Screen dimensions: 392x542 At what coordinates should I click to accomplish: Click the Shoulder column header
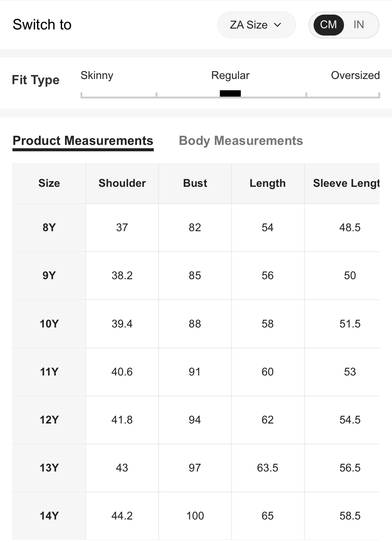click(x=122, y=183)
